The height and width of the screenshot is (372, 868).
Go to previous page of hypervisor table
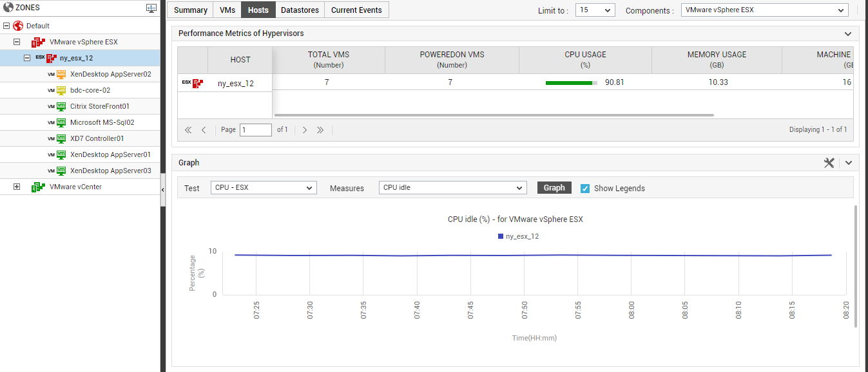tap(204, 130)
